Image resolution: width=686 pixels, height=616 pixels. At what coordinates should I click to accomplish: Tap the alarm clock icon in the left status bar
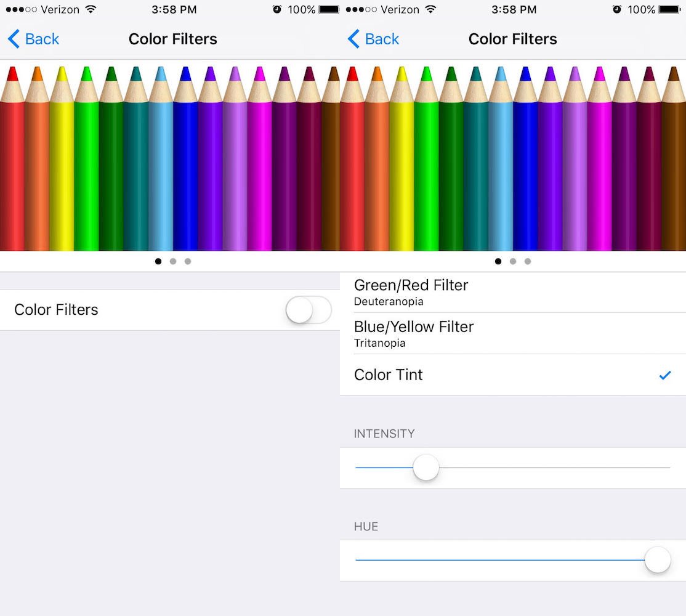pos(276,9)
